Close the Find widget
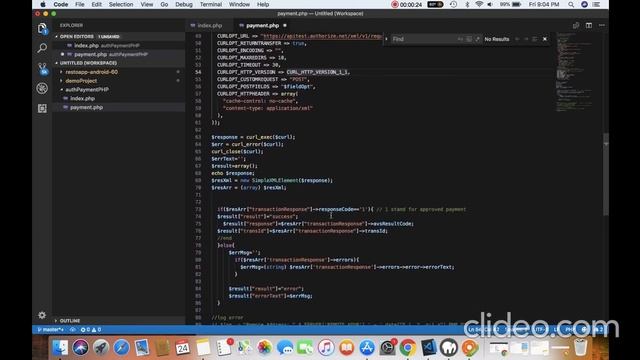 click(x=545, y=39)
